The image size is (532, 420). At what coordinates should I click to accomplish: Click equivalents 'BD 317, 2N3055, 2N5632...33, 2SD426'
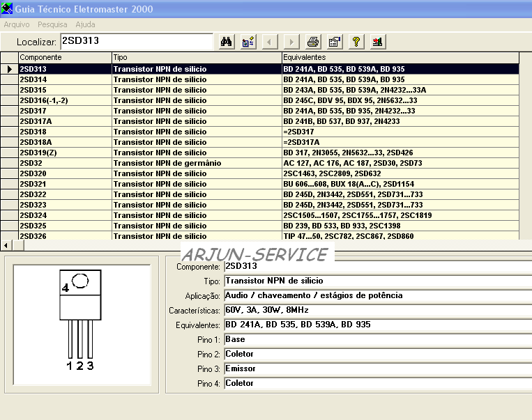pyautogui.click(x=400, y=153)
